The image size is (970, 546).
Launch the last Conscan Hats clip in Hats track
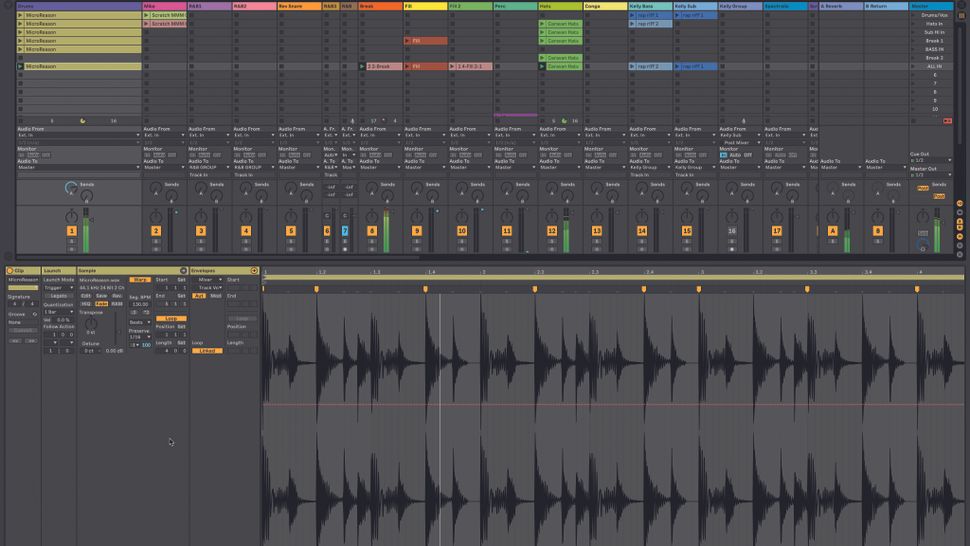click(x=543, y=66)
